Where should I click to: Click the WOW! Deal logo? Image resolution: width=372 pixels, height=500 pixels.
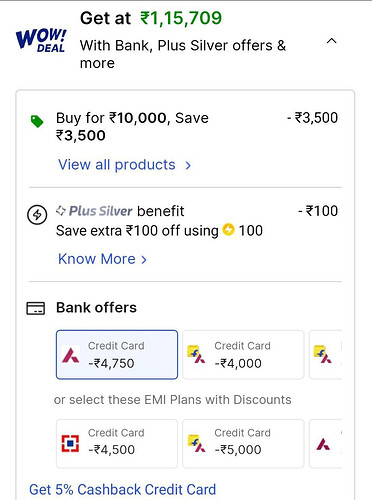[41, 41]
